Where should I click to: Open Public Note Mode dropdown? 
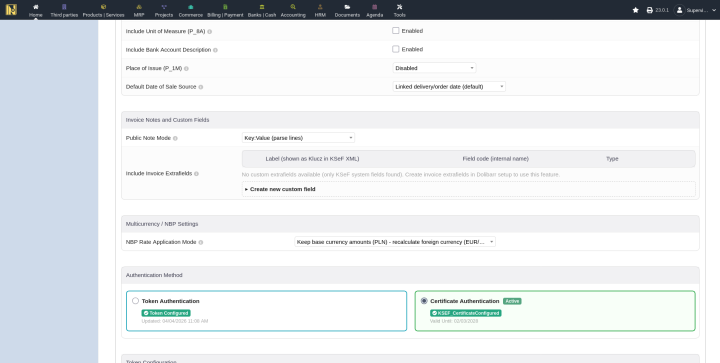coord(298,138)
